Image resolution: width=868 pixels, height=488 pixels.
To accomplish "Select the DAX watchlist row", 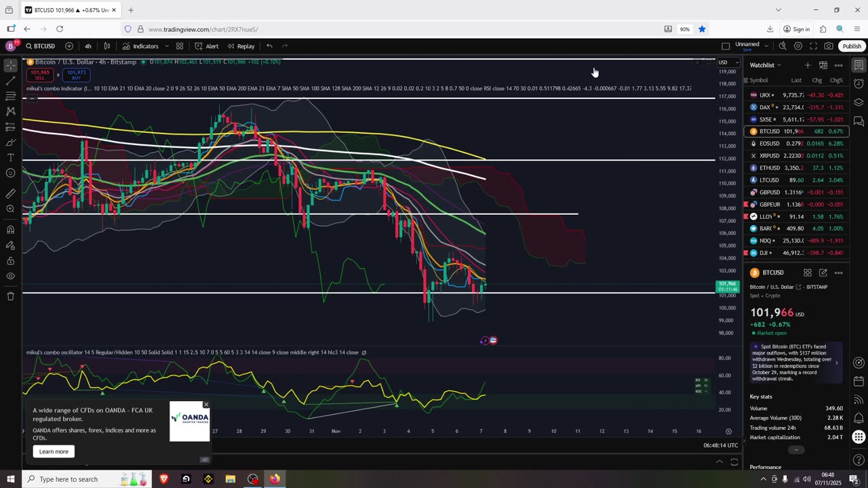I will 796,107.
